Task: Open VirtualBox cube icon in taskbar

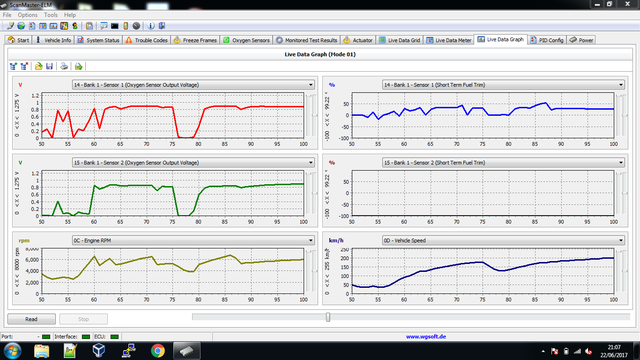Action: (x=99, y=351)
